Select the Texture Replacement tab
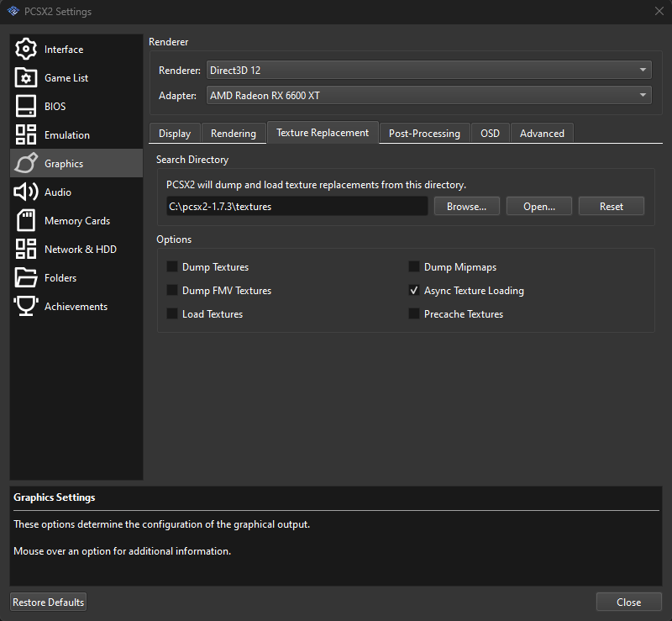 tap(323, 133)
